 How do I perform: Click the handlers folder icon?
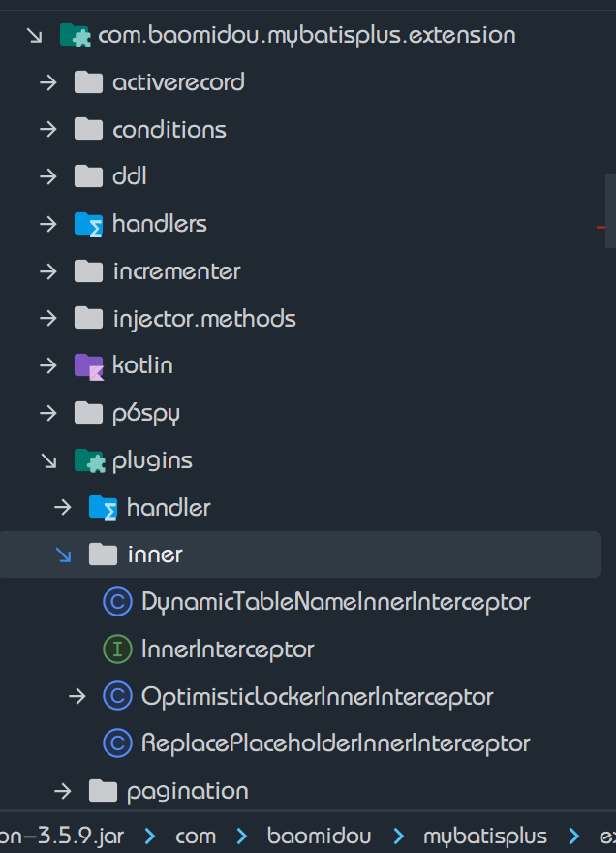tap(88, 224)
